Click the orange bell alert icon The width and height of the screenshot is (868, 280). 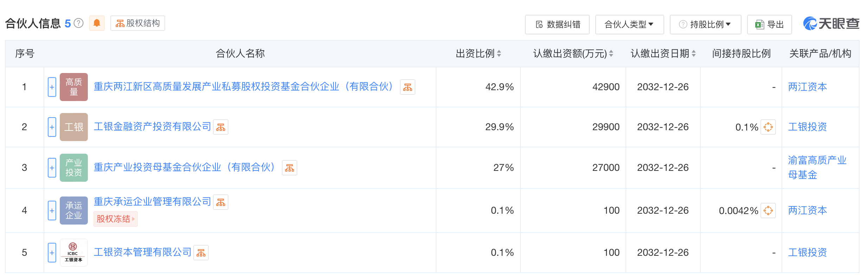97,23
